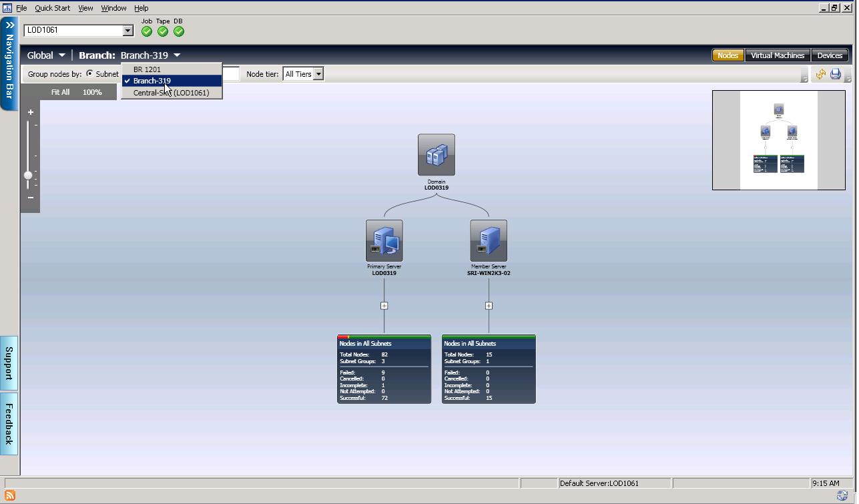Viewport: 859px width, 504px height.
Task: Choose Branch-319 from branch list
Action: click(x=172, y=81)
